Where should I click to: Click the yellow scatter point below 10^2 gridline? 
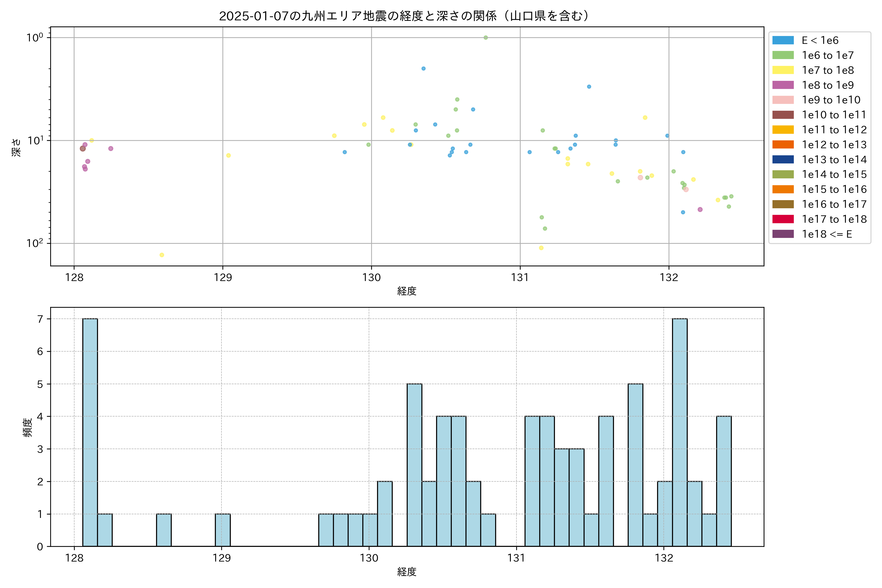click(x=162, y=255)
